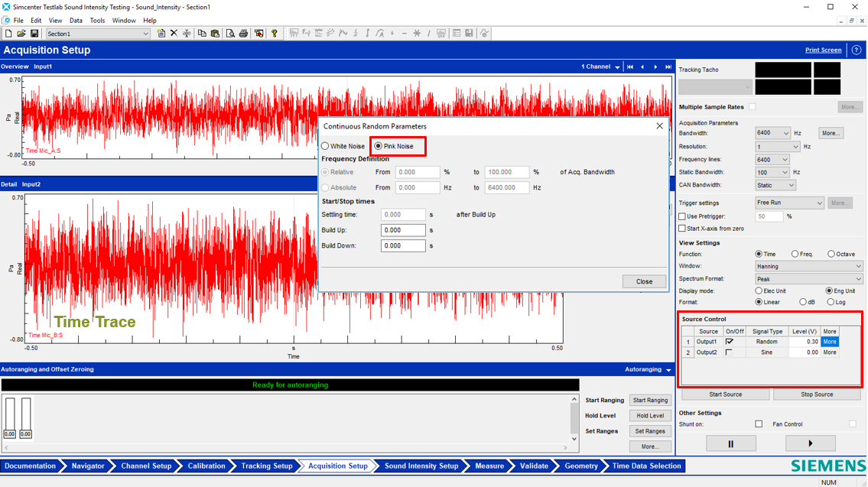Click the Print toolbar icon
This screenshot has height=487, width=868.
click(x=243, y=34)
